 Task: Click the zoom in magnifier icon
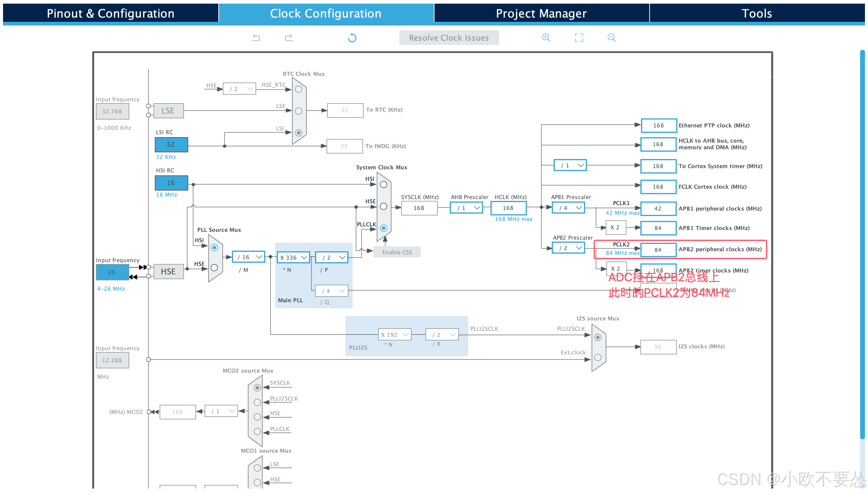[546, 38]
